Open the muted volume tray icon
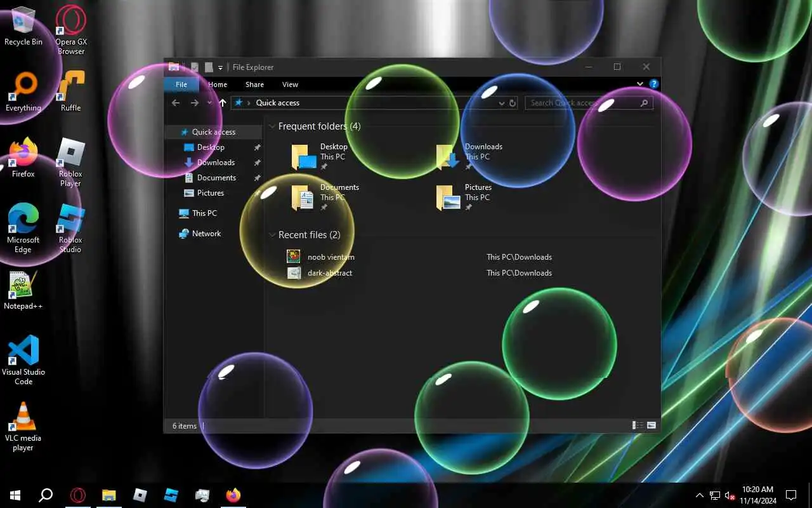The image size is (812, 508). [x=730, y=495]
